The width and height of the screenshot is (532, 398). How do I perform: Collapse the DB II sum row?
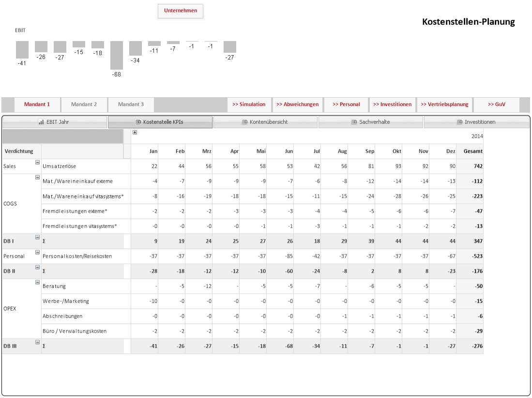[x=37, y=267]
